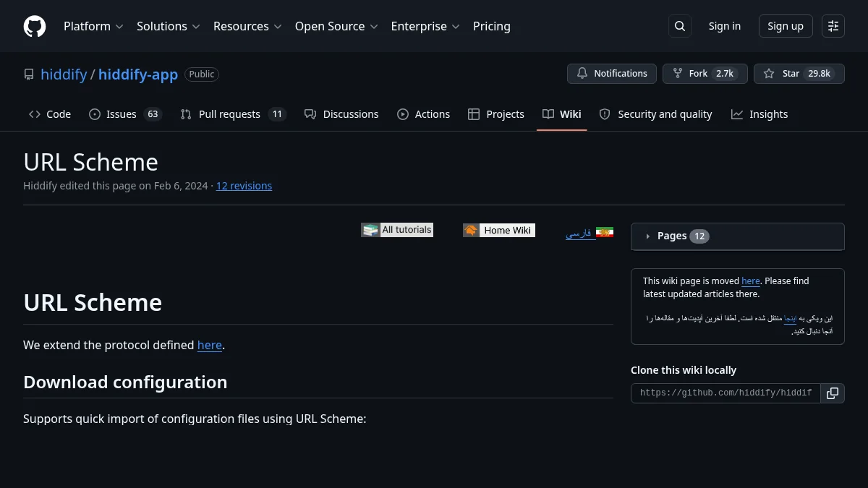This screenshot has width=868, height=488.
Task: Switch to the Code tab
Action: click(50, 114)
